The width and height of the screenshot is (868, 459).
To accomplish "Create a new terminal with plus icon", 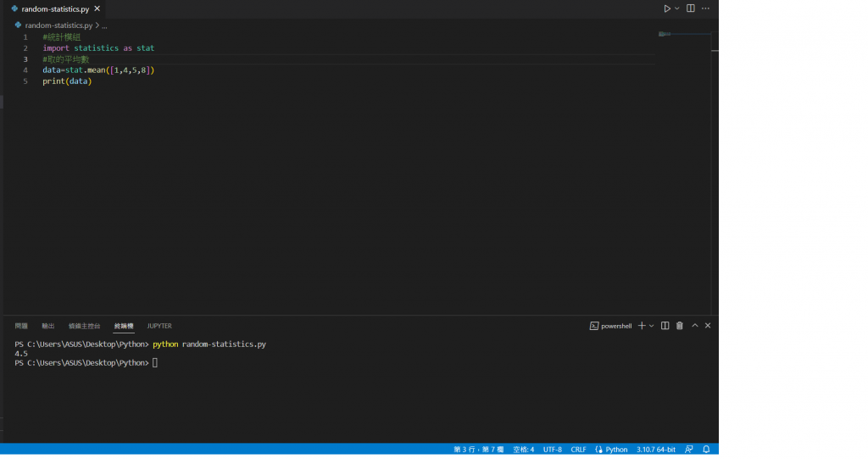I will coord(642,326).
